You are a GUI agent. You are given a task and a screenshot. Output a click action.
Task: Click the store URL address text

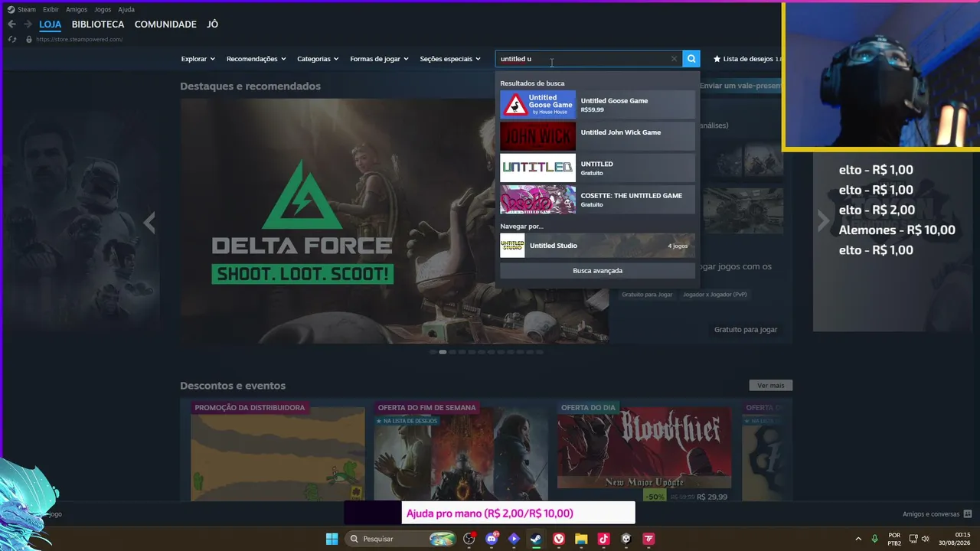coord(79,39)
